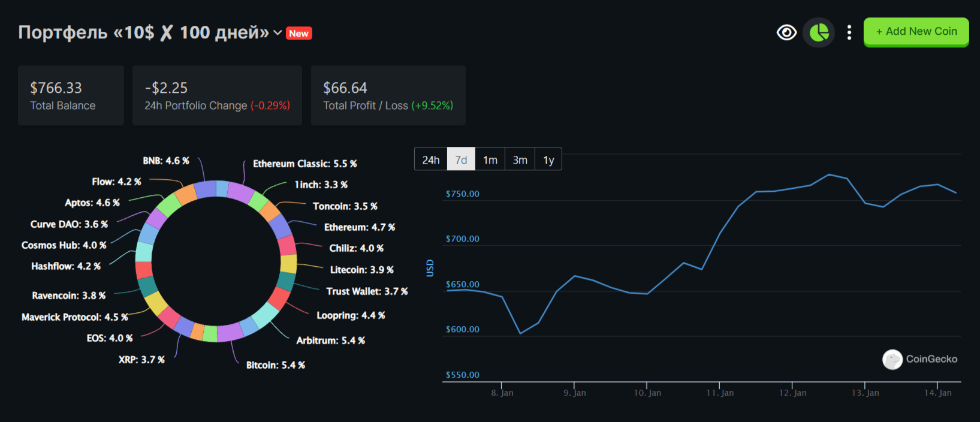The image size is (980, 422).
Task: Click the Hashflow: 4.2 % label
Action: [x=66, y=266]
